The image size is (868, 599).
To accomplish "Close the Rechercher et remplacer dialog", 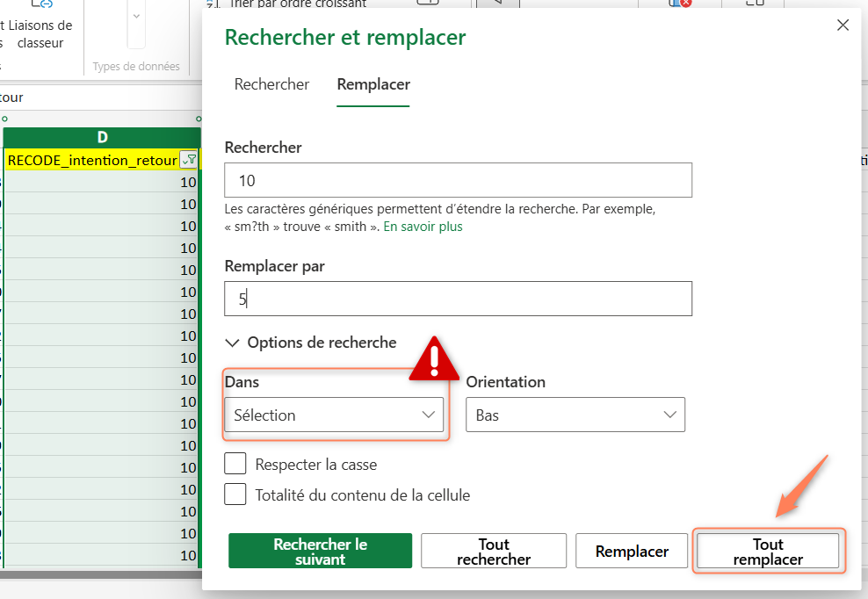I will 843,25.
